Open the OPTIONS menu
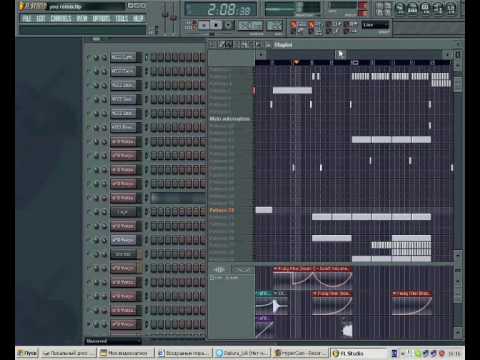 pos(101,18)
